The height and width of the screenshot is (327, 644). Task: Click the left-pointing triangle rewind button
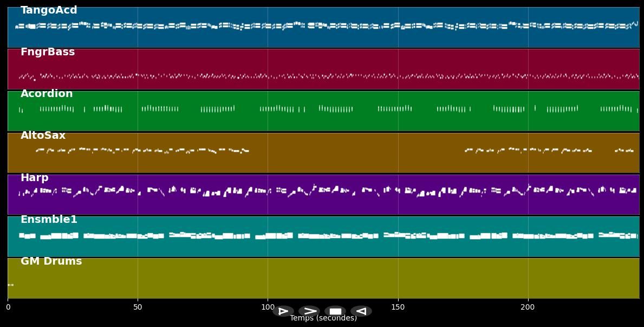tap(361, 311)
